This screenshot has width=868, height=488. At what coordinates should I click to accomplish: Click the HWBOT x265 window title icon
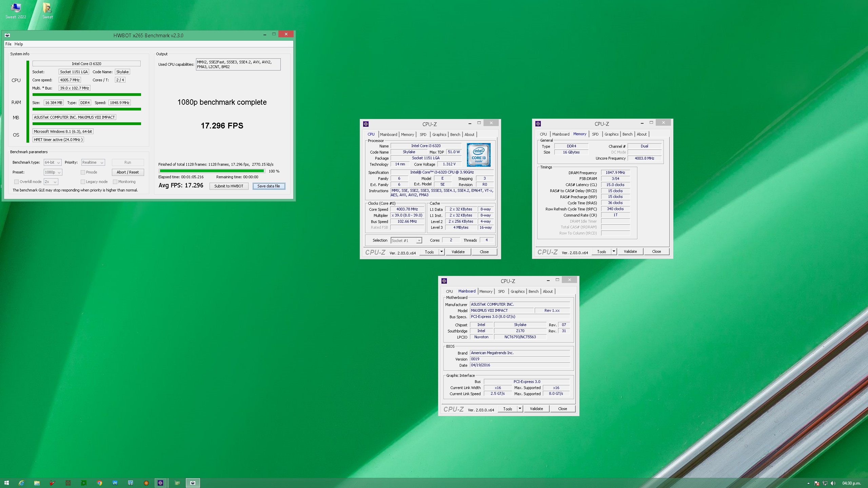(x=7, y=35)
